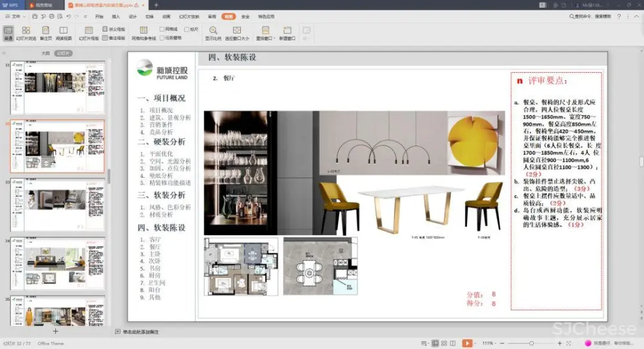Toggle the Ruler (标尺) checkbox
644x349 pixels.
187,29
